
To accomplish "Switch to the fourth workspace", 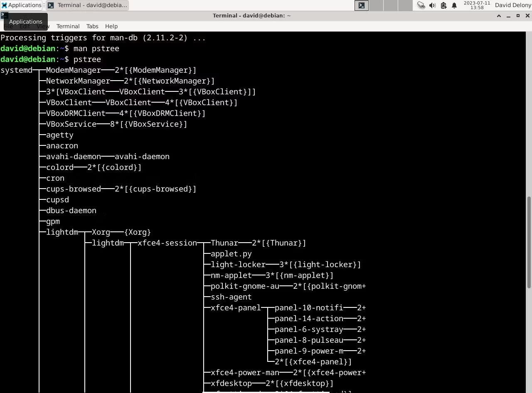I will coord(405,5).
